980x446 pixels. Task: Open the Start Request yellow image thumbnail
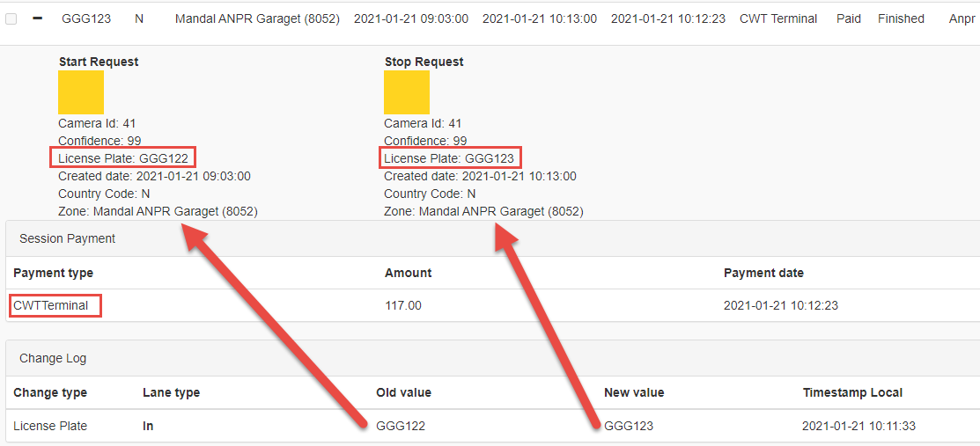pyautogui.click(x=81, y=91)
